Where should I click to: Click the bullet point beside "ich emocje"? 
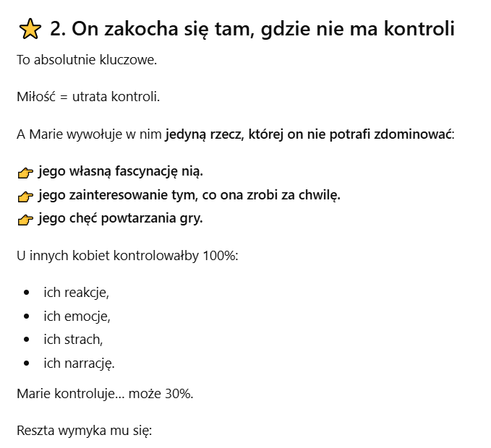(27, 316)
